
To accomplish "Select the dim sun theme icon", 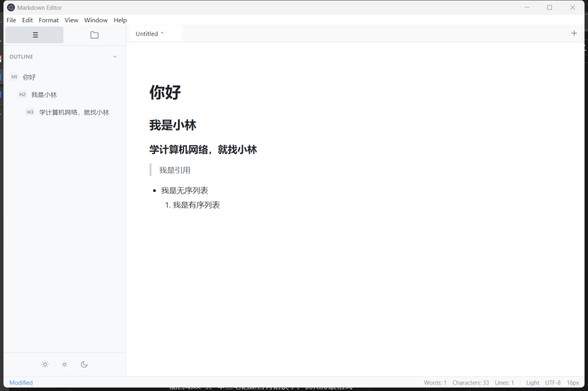I will tap(64, 364).
